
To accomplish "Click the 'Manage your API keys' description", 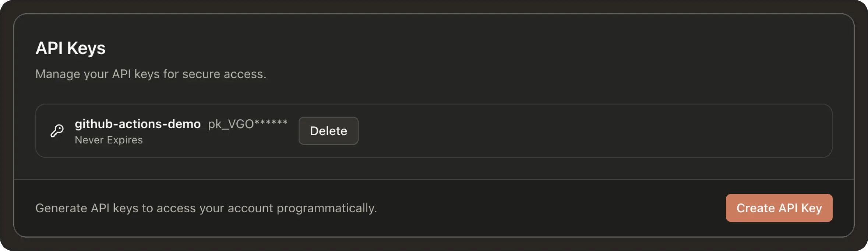I will [151, 74].
